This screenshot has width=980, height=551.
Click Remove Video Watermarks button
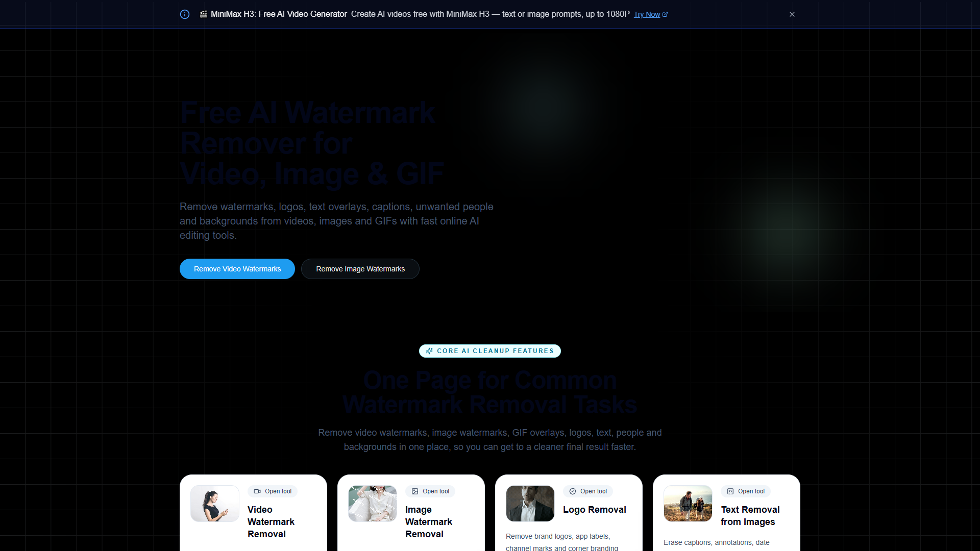coord(237,269)
